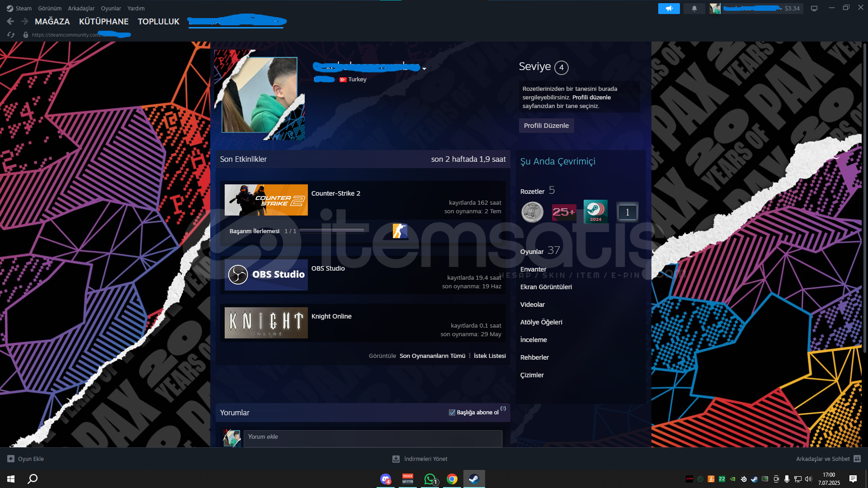
Task: Open the Arkadaşlar menu
Action: (x=81, y=8)
